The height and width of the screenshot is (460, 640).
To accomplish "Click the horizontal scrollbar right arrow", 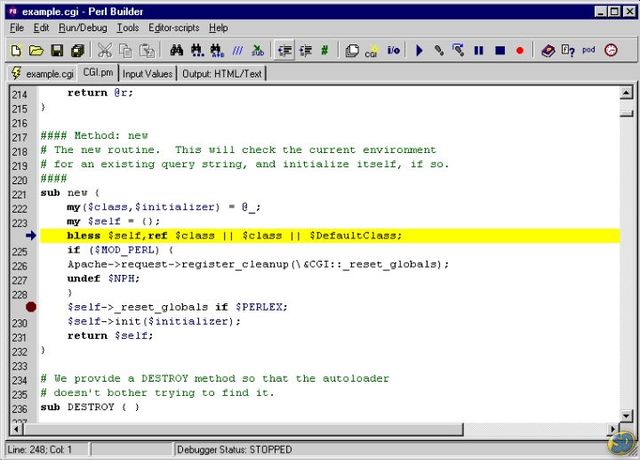I will coord(612,429).
